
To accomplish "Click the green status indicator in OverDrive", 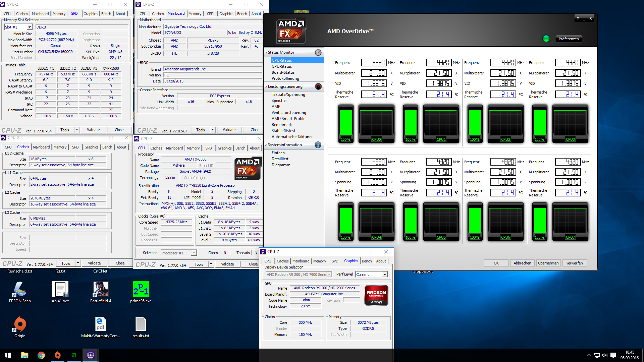I will [x=546, y=39].
